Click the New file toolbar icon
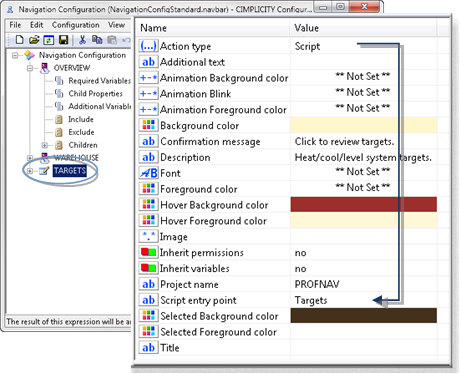The height and width of the screenshot is (374, 460). pyautogui.click(x=20, y=40)
